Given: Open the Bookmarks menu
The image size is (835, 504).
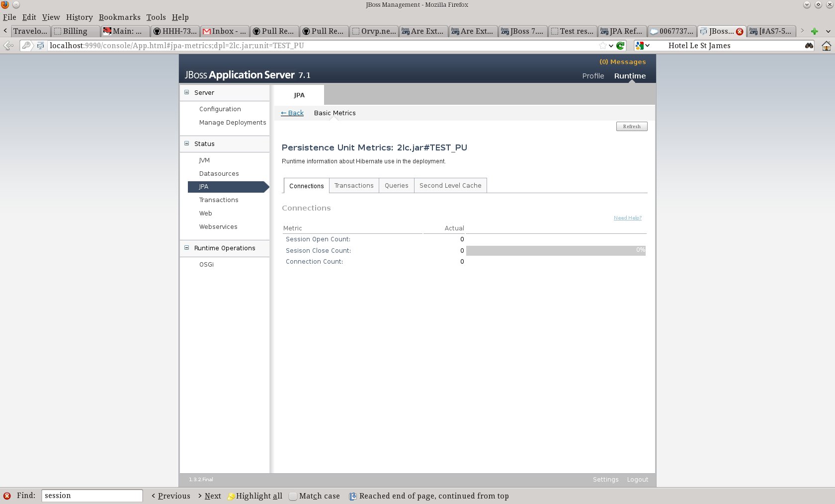Looking at the screenshot, I should (120, 17).
